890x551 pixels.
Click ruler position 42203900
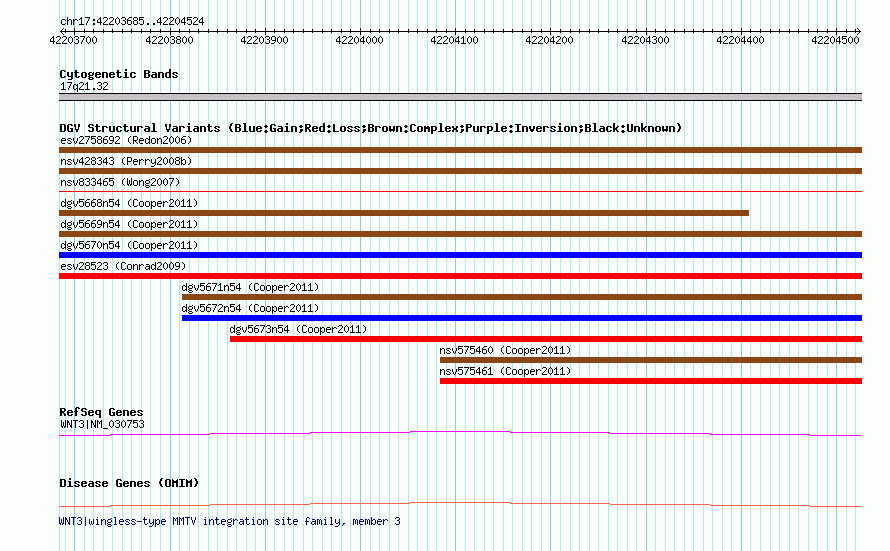(264, 40)
